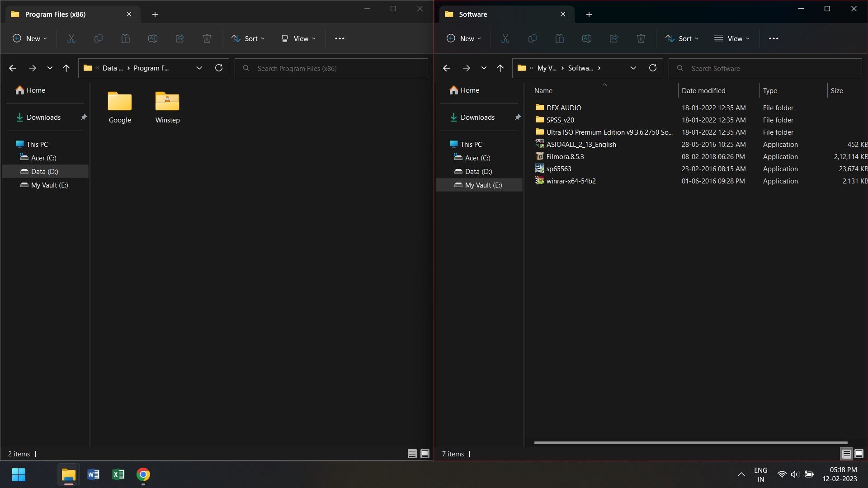Open recent locations dropdown in Program Files window

pyautogui.click(x=50, y=68)
